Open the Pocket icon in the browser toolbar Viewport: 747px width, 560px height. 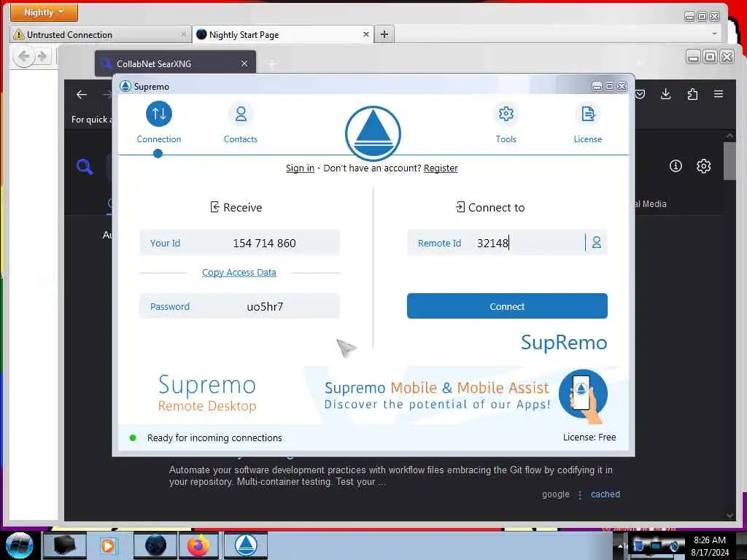(640, 94)
